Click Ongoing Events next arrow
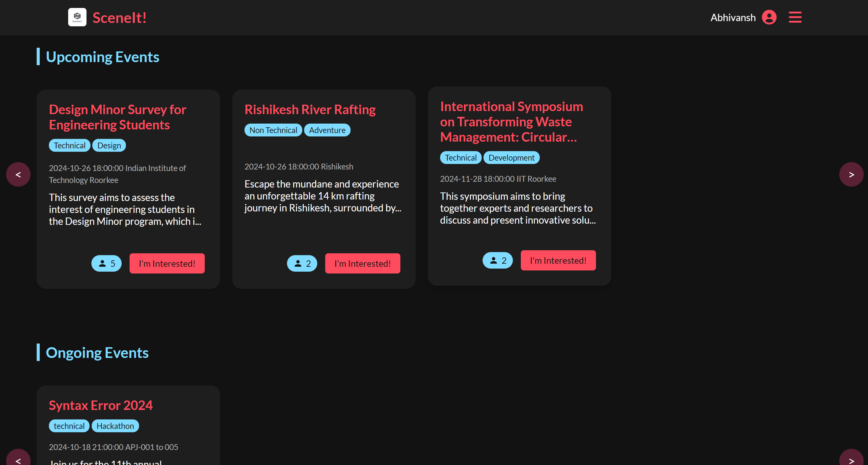 coord(851,459)
